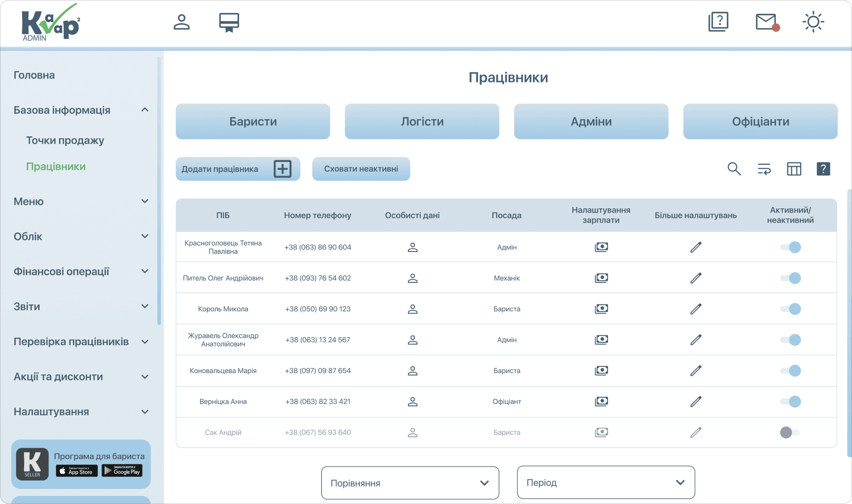Open the mail messages icon with notification
This screenshot has width=852, height=504.
click(768, 22)
